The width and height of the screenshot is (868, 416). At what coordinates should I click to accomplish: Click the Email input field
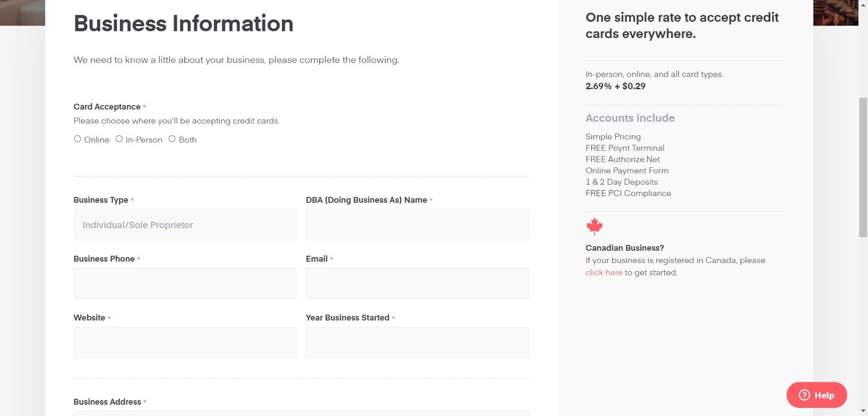pyautogui.click(x=417, y=283)
